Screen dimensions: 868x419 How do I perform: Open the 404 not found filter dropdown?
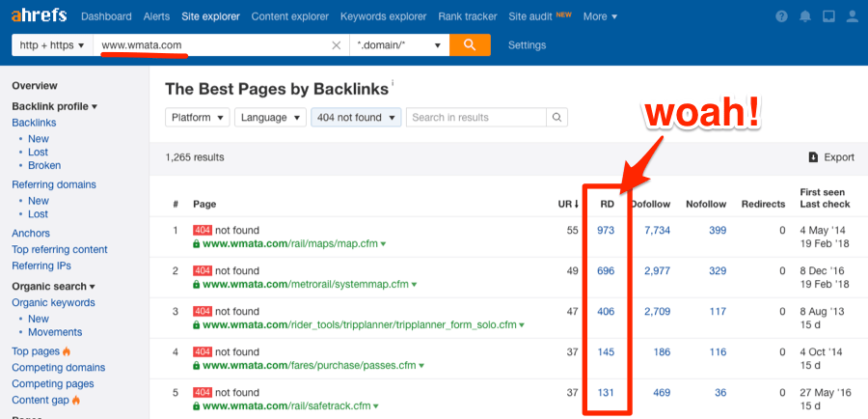(356, 118)
